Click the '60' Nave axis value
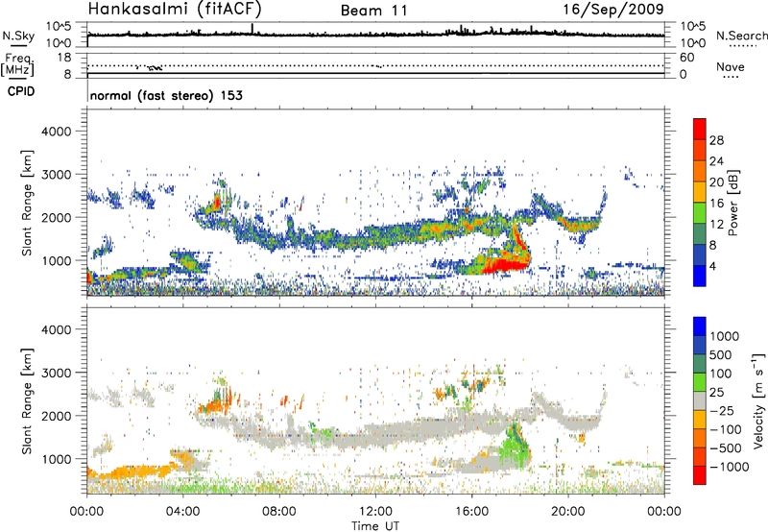The image size is (768, 532). tap(686, 58)
